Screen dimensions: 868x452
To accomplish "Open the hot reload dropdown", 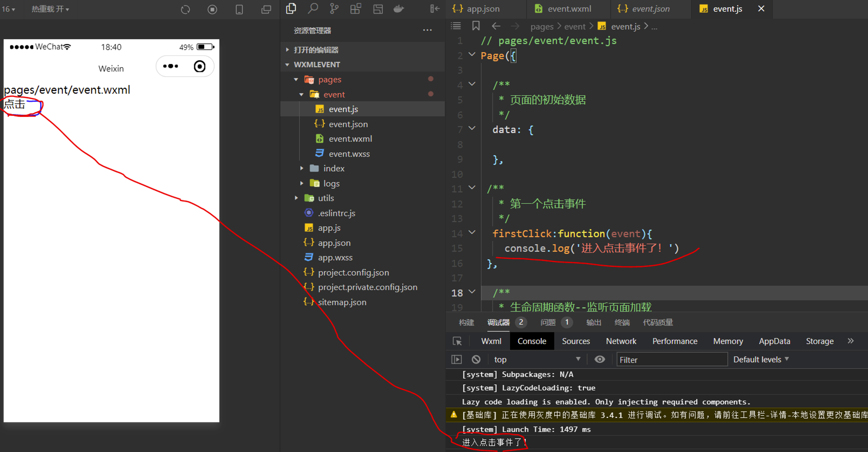I will click(x=50, y=9).
